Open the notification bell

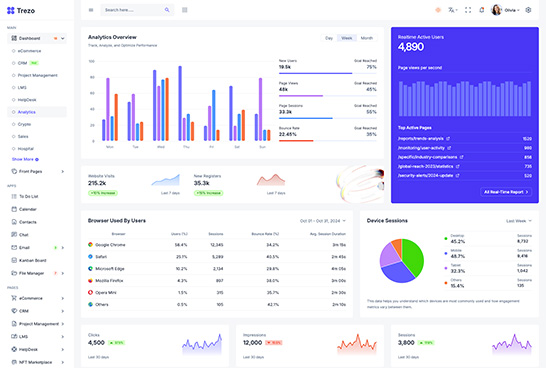482,10
